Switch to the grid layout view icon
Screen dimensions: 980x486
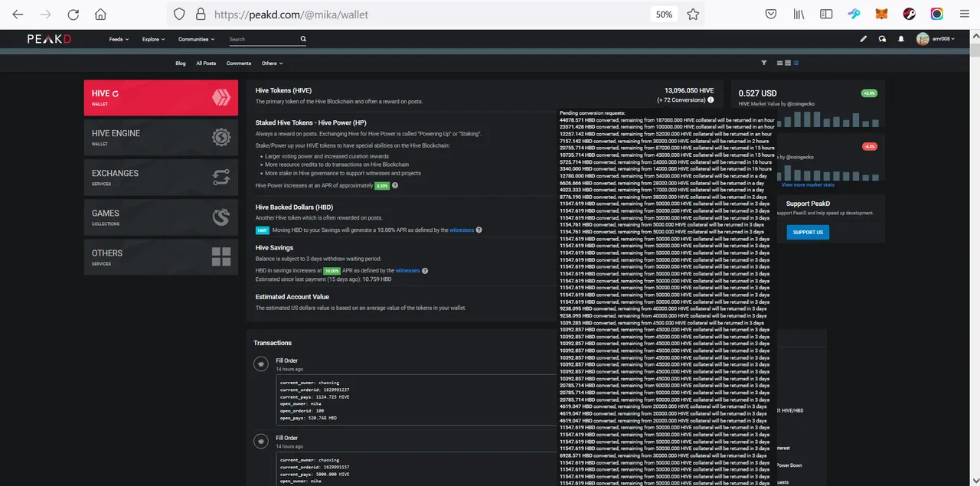(788, 63)
